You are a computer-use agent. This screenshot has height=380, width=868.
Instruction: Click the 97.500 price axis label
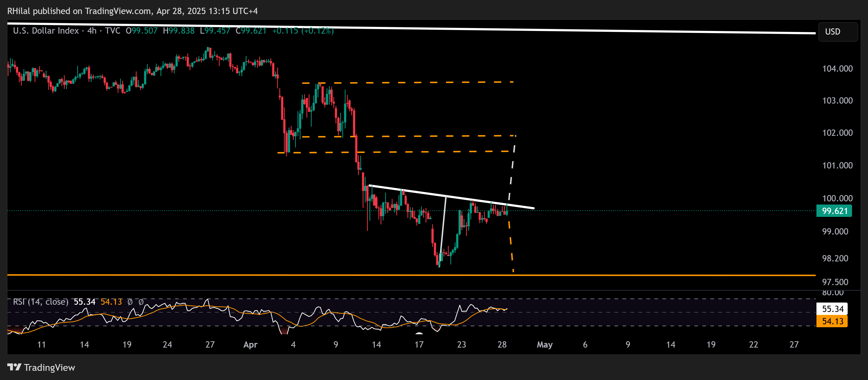(x=835, y=282)
